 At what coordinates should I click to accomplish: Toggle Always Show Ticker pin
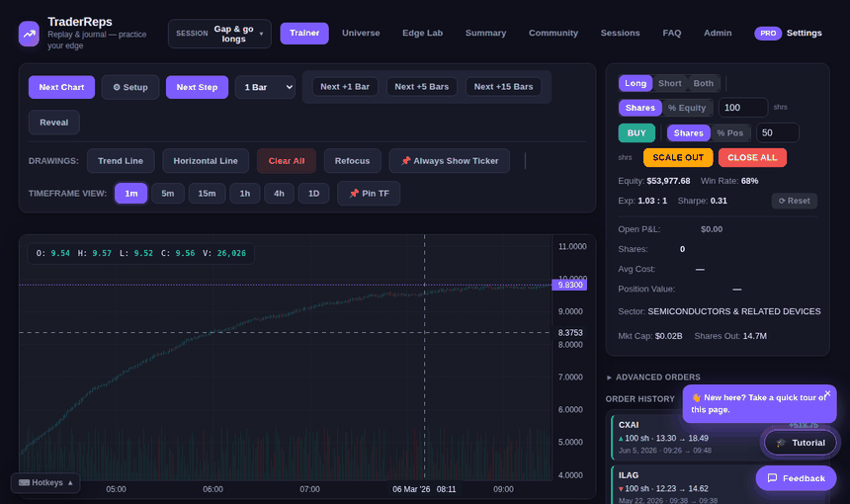point(450,161)
